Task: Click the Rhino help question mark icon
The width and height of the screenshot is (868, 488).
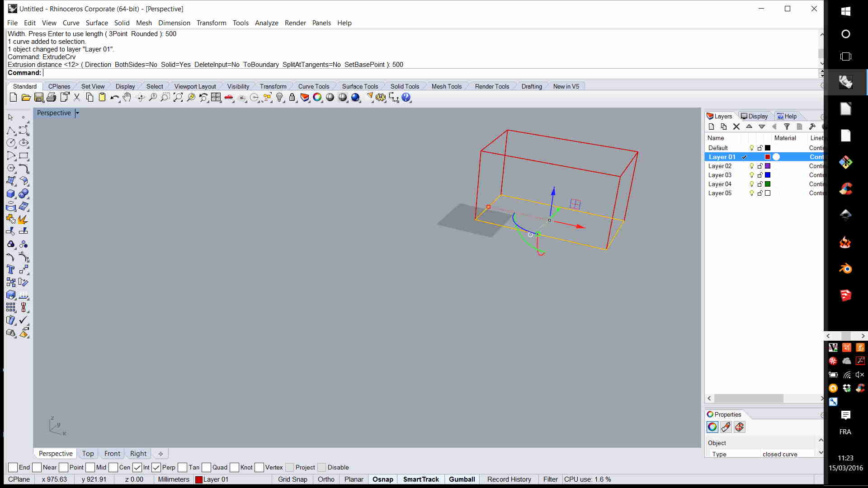Action: 406,97
